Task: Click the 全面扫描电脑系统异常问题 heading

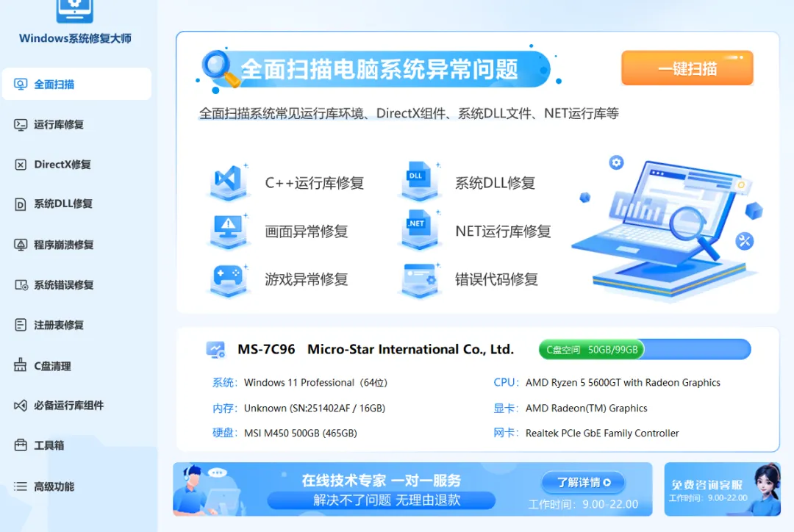Action: (x=380, y=69)
